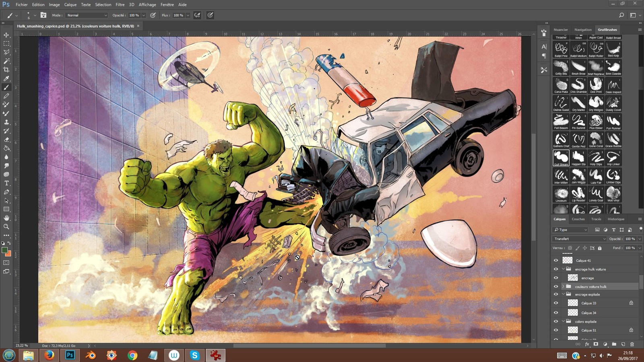Screen dimensions: 644x362
Task: Add a layer style via fx icon
Action: pos(587,344)
